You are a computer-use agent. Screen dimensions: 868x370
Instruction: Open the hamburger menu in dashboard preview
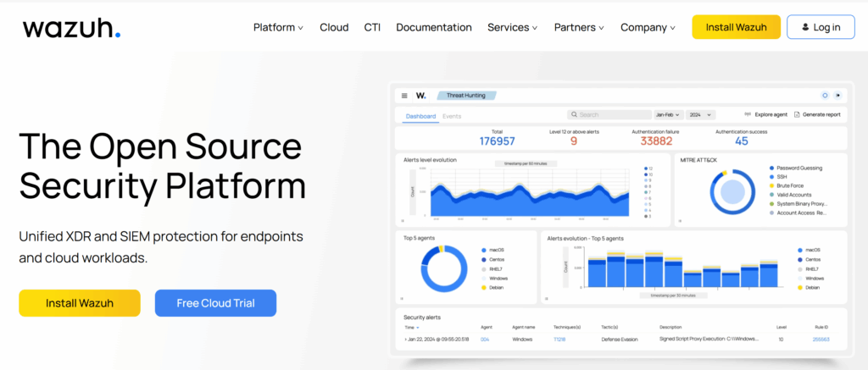coord(404,96)
